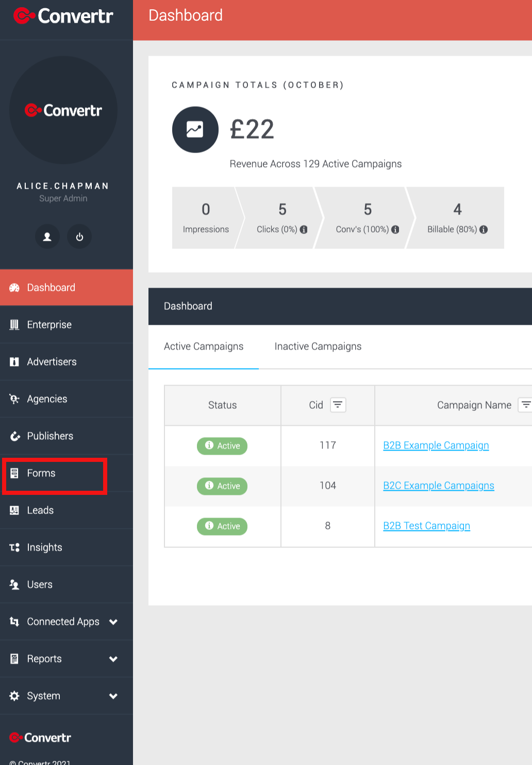This screenshot has height=765, width=532.
Task: Open the B2B Test Campaign link
Action: click(427, 526)
